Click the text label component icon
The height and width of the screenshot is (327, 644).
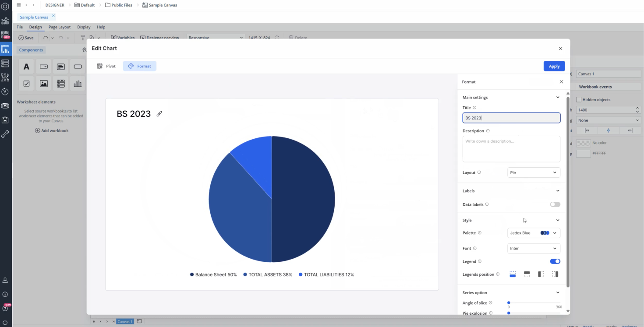26,67
